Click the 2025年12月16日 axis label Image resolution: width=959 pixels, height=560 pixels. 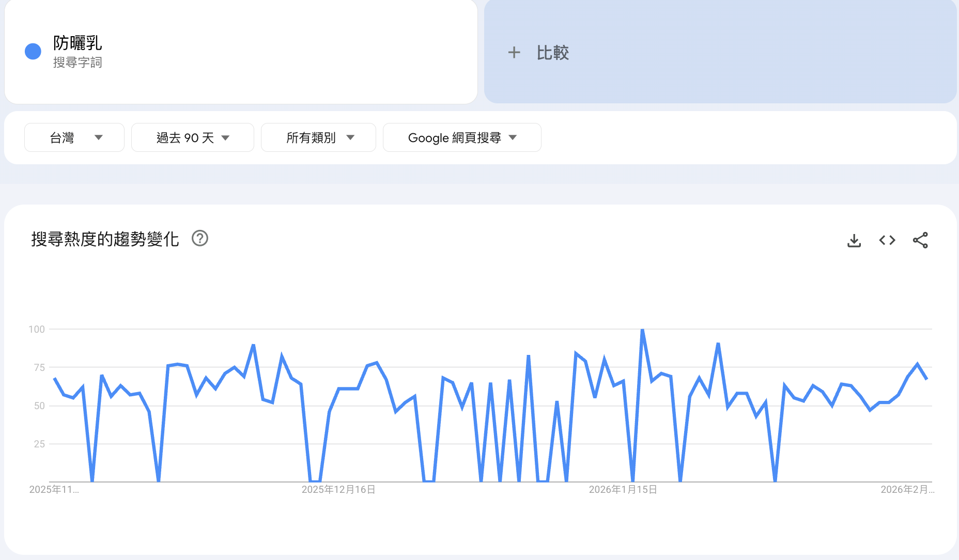tap(338, 490)
